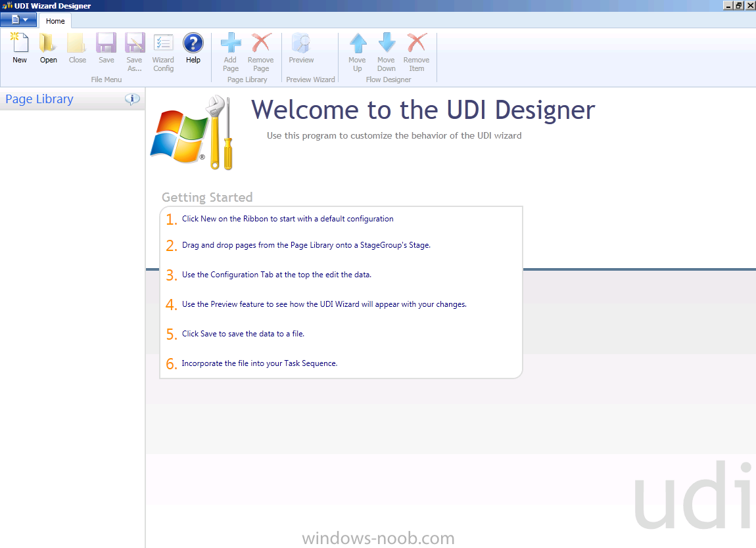Close the UDI Wizard Designer window
The width and height of the screenshot is (756, 548).
click(x=749, y=5)
